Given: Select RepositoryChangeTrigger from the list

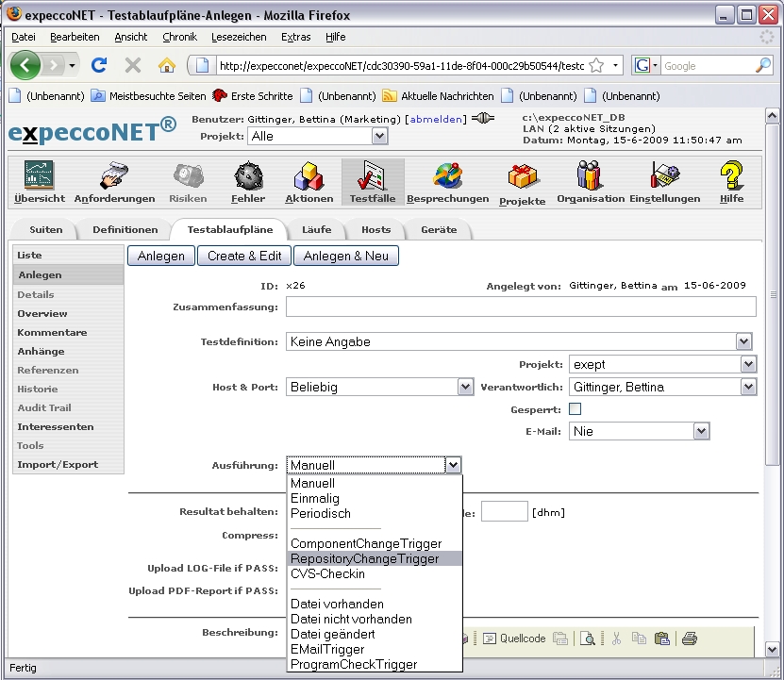Looking at the screenshot, I should click(x=364, y=558).
